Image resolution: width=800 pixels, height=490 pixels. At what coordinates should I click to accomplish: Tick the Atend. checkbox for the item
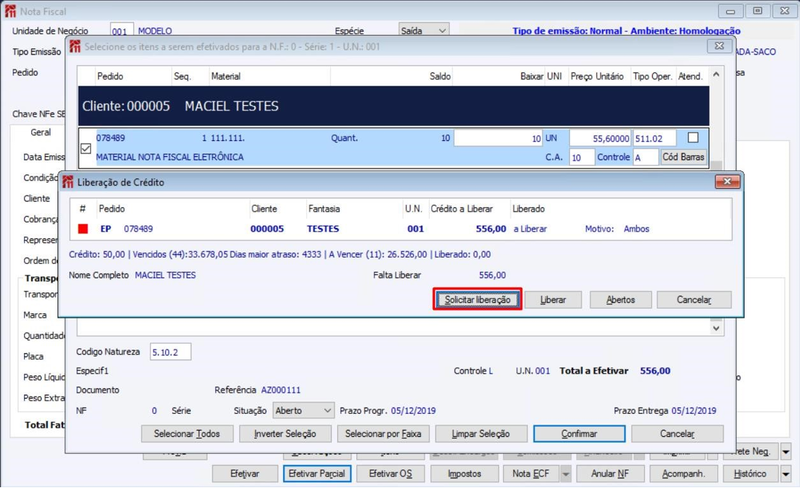point(693,138)
